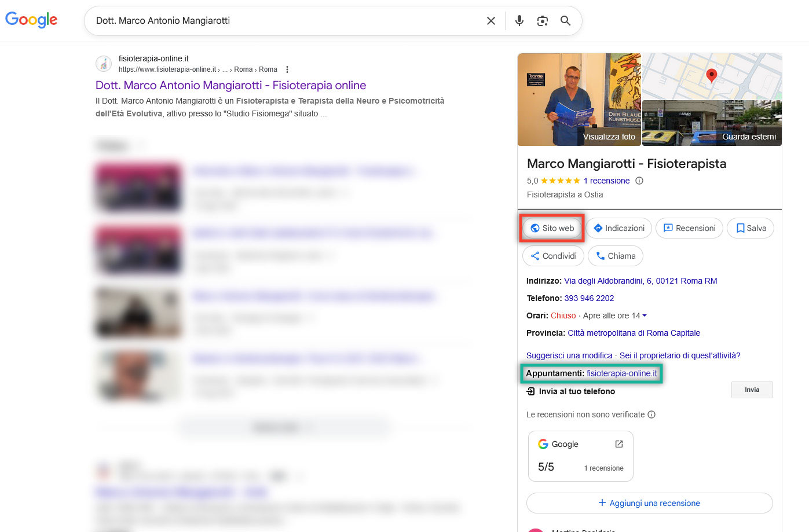Click info icon beside unverified reviews notice

pos(651,414)
